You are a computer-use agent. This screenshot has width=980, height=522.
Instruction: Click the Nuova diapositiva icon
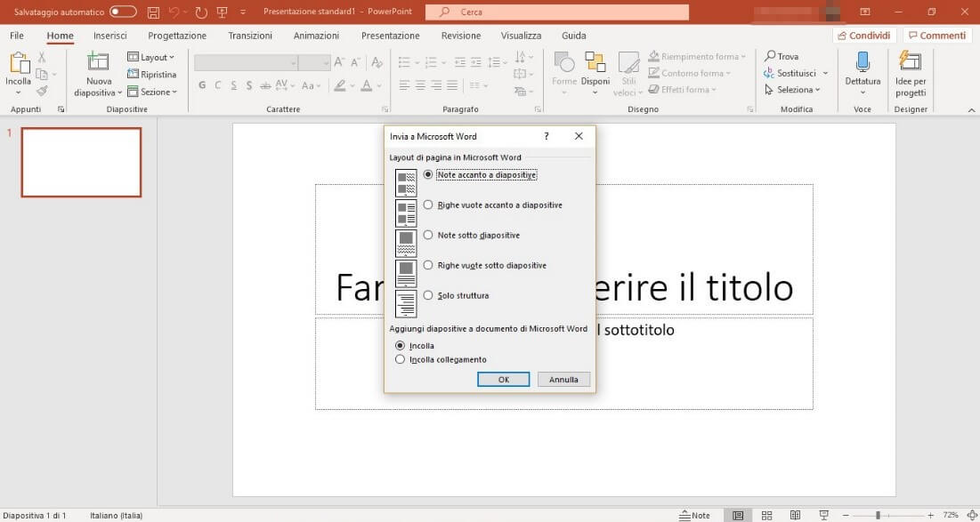pyautogui.click(x=98, y=62)
